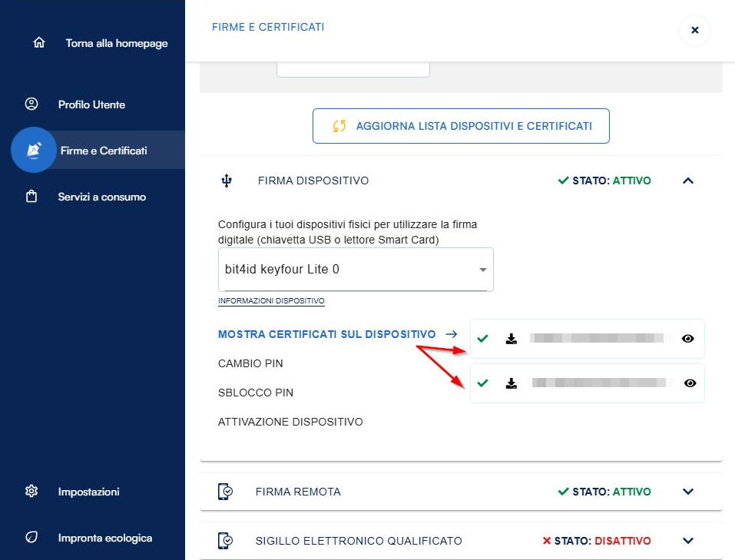Click Firme e Certificati header title
Image resolution: width=735 pixels, height=560 pixels.
pos(268,27)
